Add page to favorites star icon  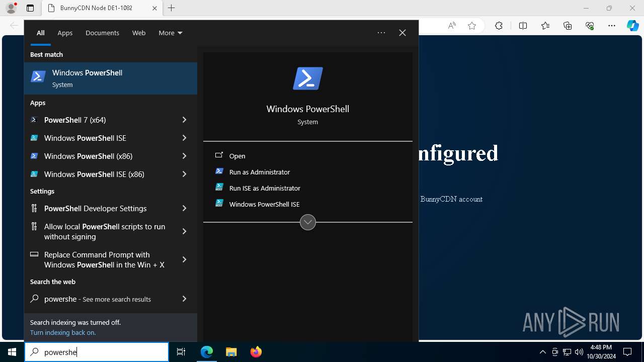point(472,26)
